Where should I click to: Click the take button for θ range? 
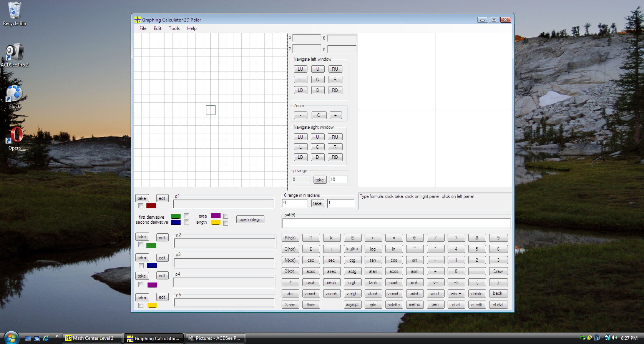coord(317,203)
